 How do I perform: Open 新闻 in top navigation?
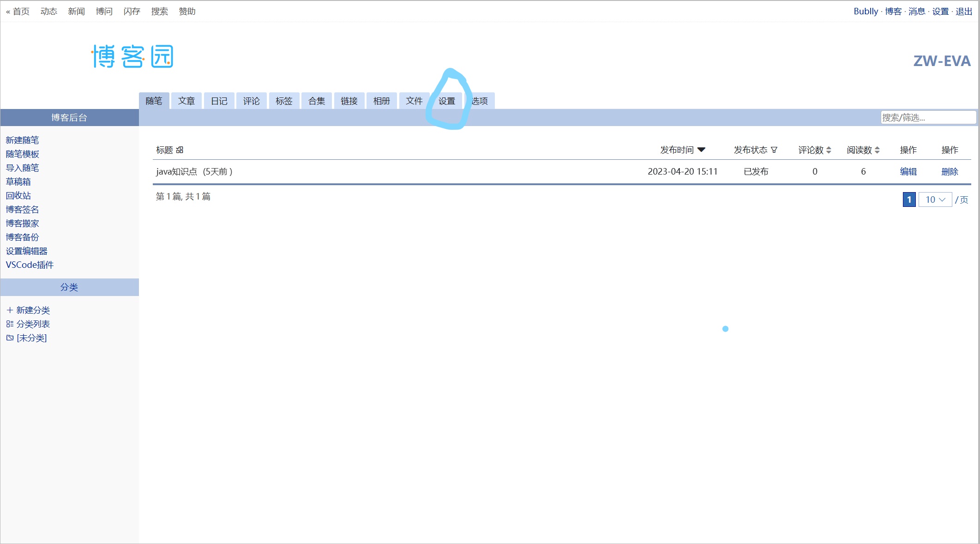tap(76, 11)
